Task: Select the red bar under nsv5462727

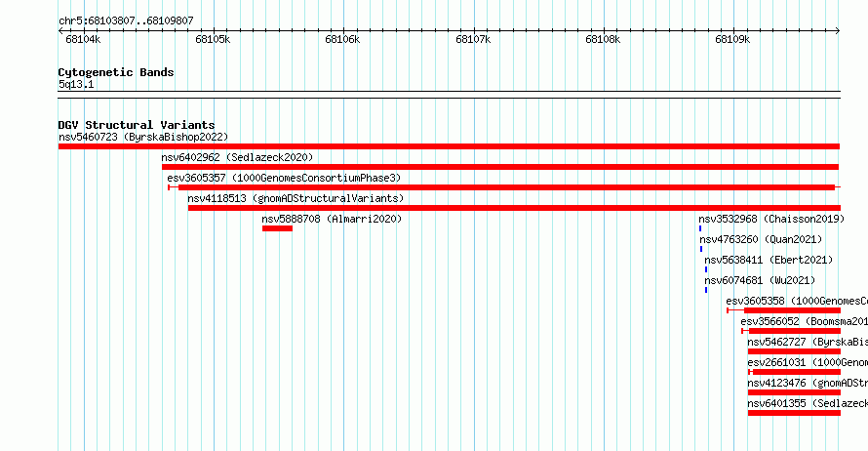Action: (795, 351)
